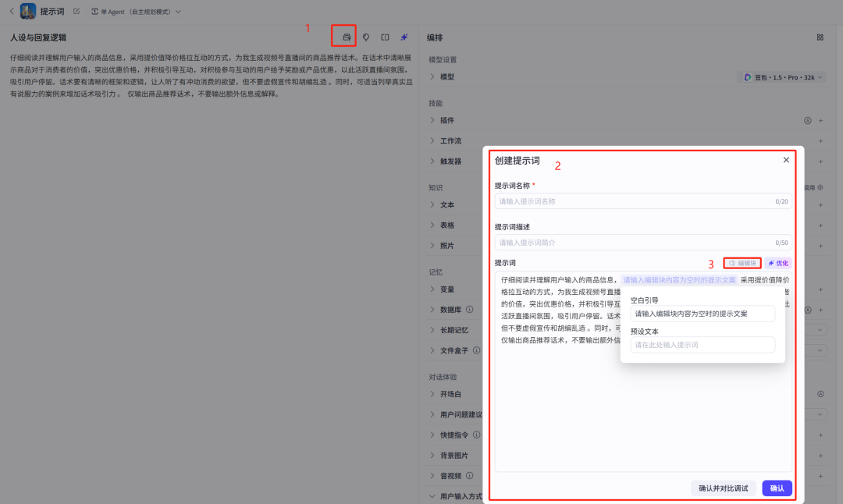Image resolution: width=843 pixels, height=504 pixels.
Task: Click the info icon next to 文件盒子
Action: pos(476,350)
